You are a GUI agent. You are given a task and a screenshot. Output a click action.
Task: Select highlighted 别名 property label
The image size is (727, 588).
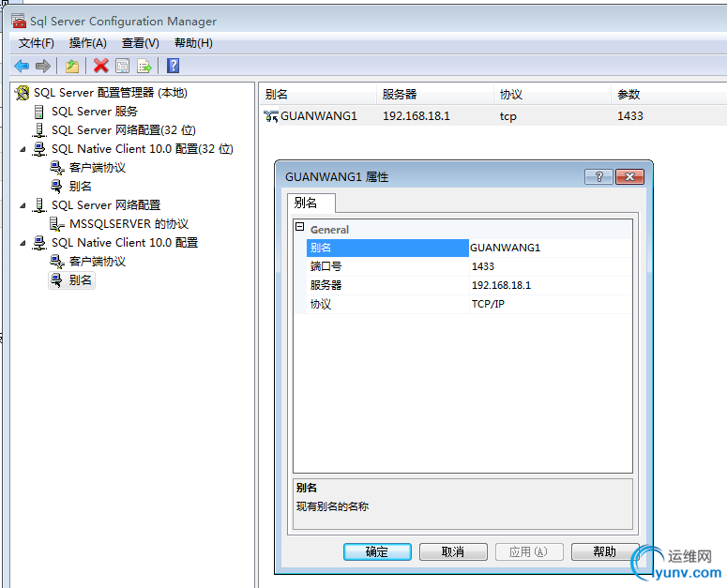(x=387, y=248)
